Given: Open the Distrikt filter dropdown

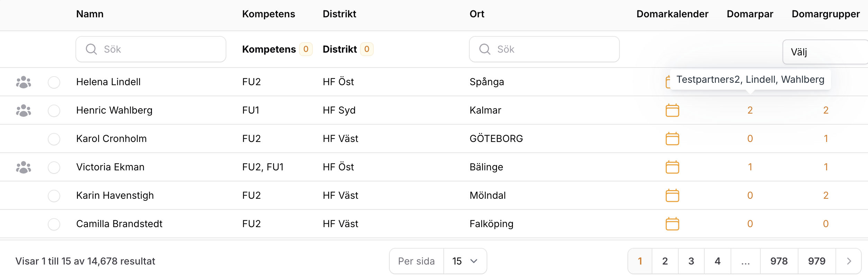Looking at the screenshot, I should [347, 49].
